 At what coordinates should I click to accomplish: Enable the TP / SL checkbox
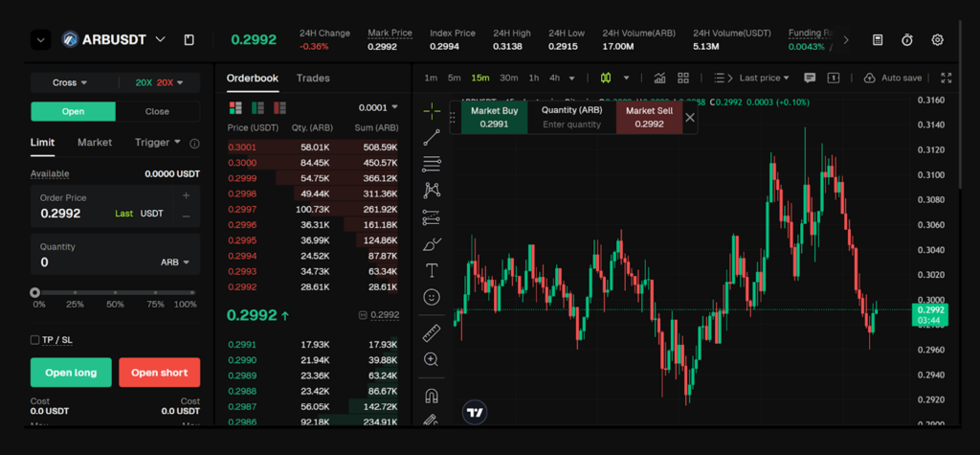pos(35,340)
